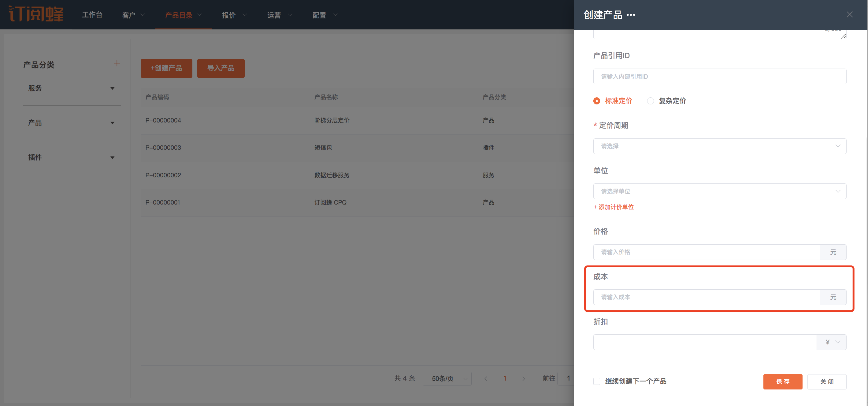
Task: Open the ¥ discount type dropdown
Action: pyautogui.click(x=831, y=342)
